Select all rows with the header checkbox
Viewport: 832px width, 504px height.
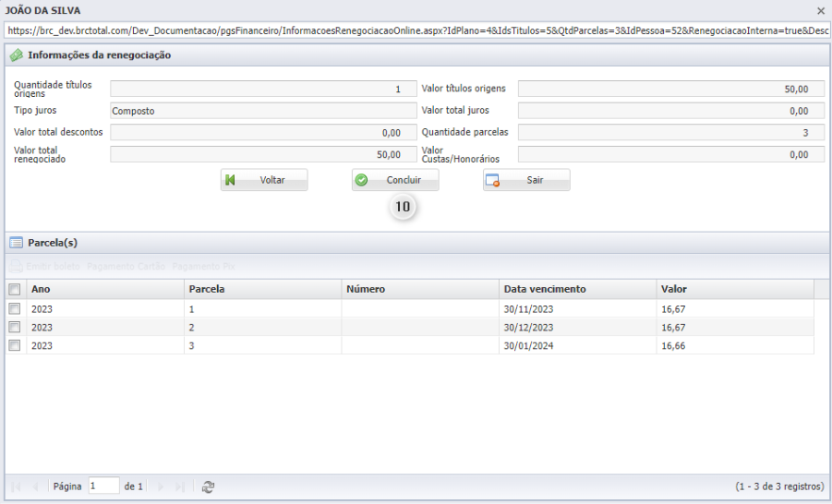click(x=15, y=289)
